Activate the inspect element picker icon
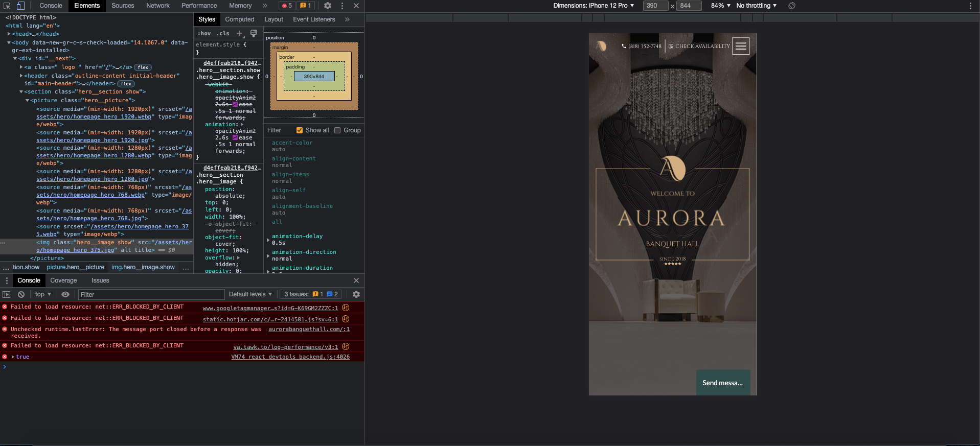The height and width of the screenshot is (446, 980). pos(7,6)
